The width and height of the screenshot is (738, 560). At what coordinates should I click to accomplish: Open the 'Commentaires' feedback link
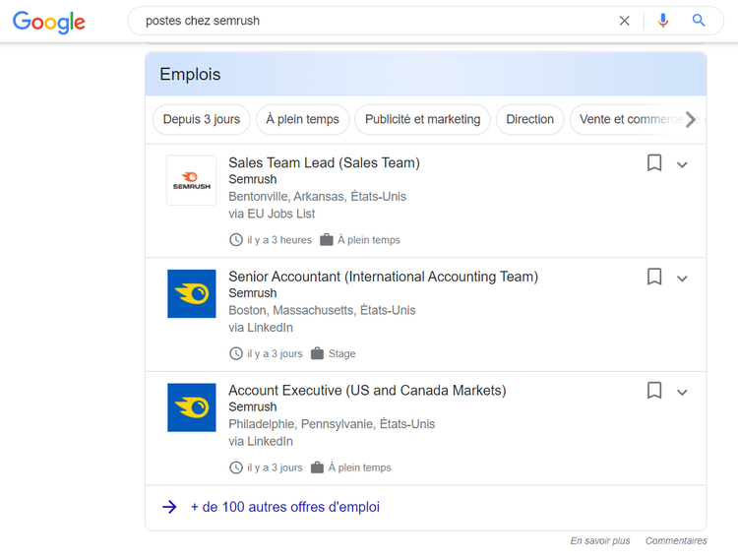click(676, 540)
